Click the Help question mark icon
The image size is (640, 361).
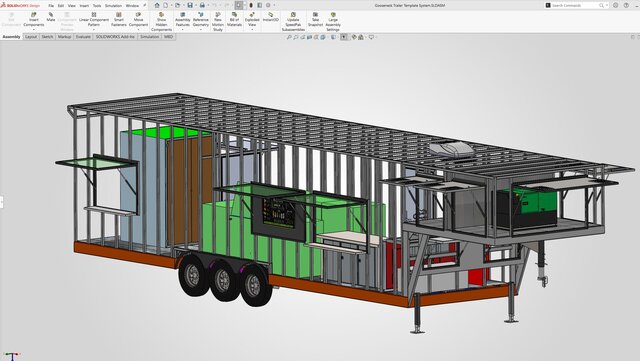coord(626,5)
